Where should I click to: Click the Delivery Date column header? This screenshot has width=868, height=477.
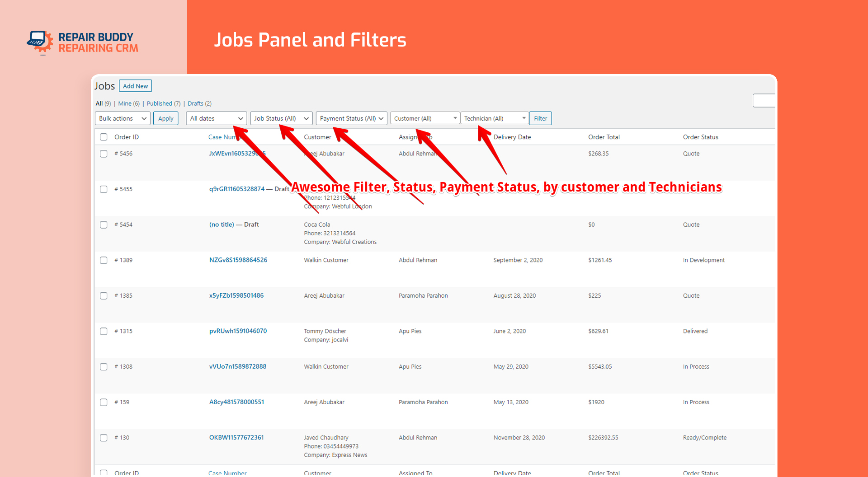pos(512,137)
